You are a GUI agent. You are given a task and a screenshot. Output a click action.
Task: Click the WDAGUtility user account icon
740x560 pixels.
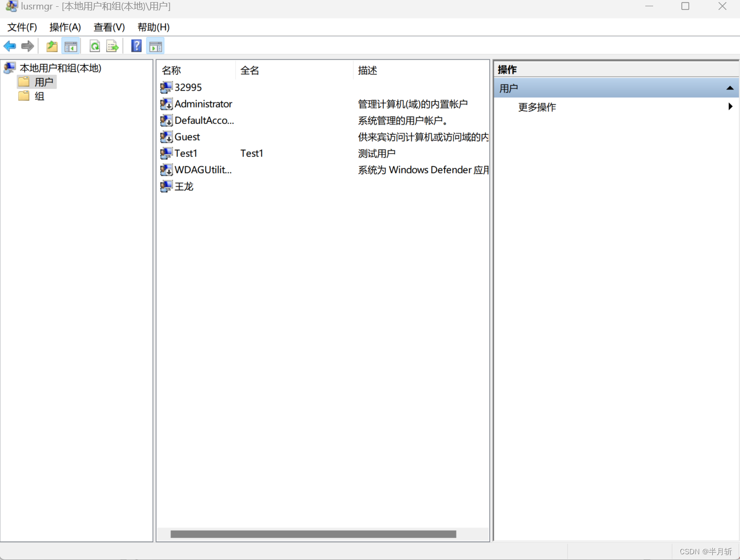[x=166, y=170]
